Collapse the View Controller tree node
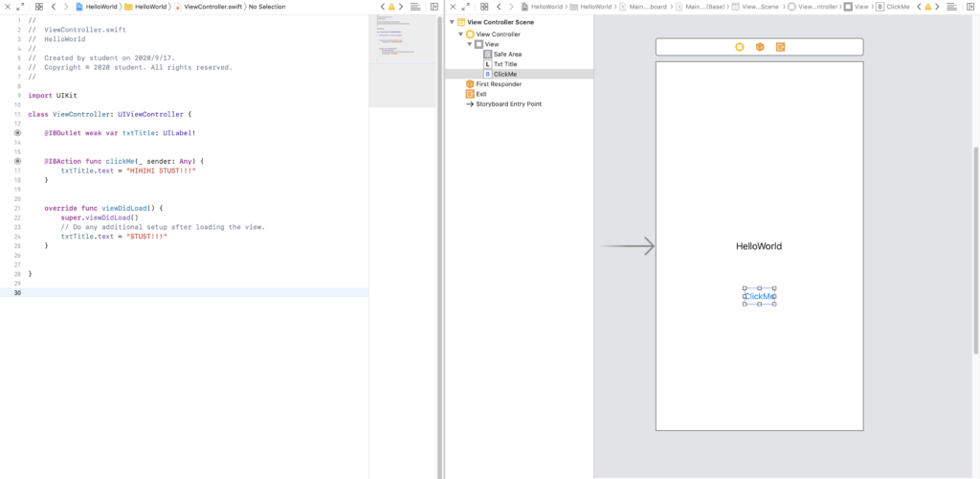This screenshot has height=479, width=980. (460, 34)
